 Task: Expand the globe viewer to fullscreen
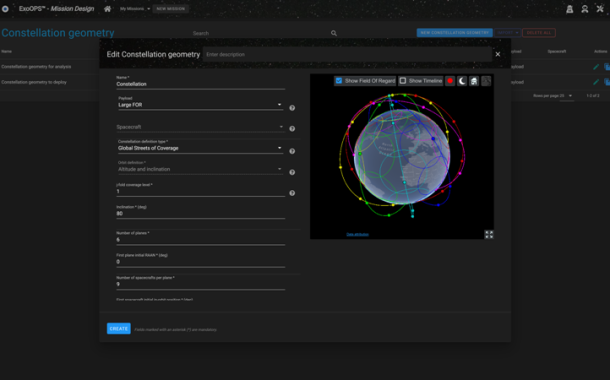(x=489, y=234)
